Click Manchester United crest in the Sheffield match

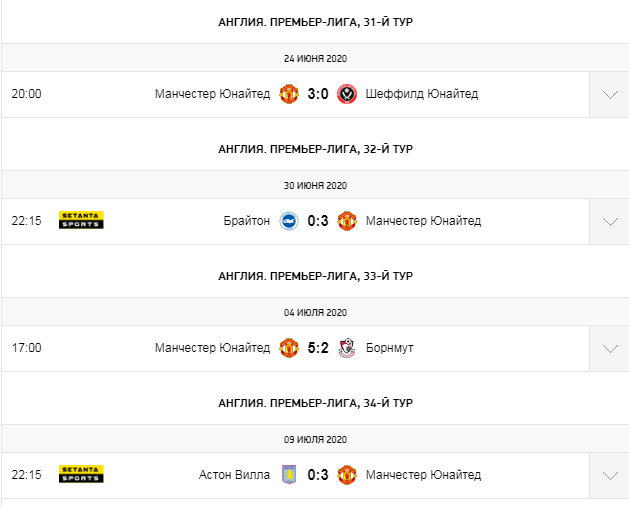289,95
